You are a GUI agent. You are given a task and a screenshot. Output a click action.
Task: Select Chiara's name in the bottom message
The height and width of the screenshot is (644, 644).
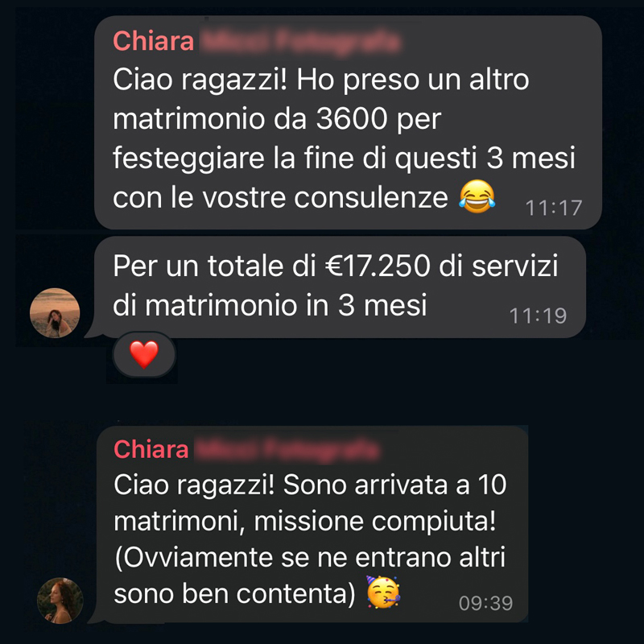151,449
